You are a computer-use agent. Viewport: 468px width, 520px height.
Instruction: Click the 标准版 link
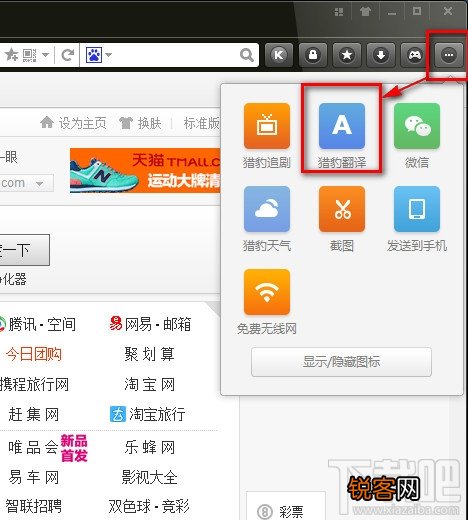click(202, 123)
